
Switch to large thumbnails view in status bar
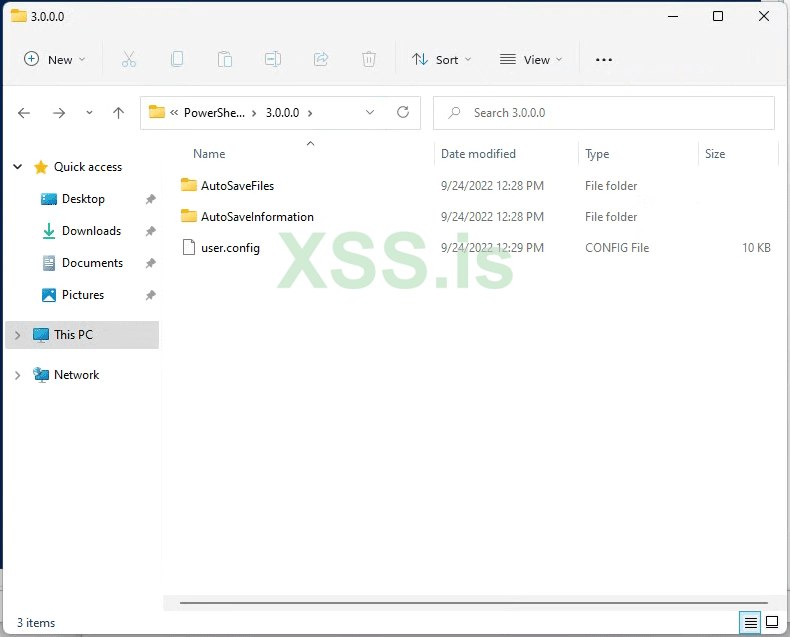pyautogui.click(x=772, y=622)
